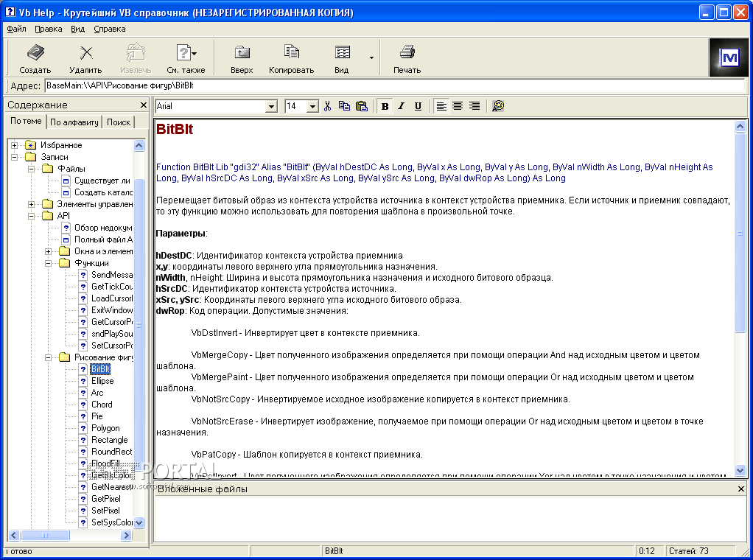Toggle bold formatting
Screen dimensions: 753x560
pyautogui.click(x=385, y=106)
